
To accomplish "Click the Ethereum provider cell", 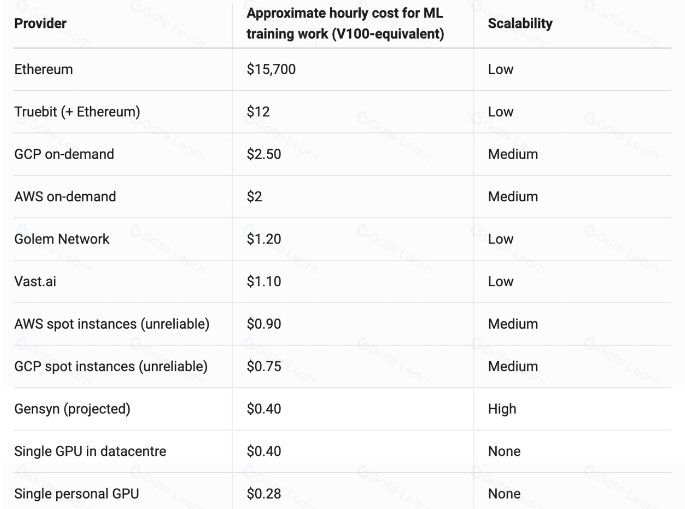I will 43,69.
